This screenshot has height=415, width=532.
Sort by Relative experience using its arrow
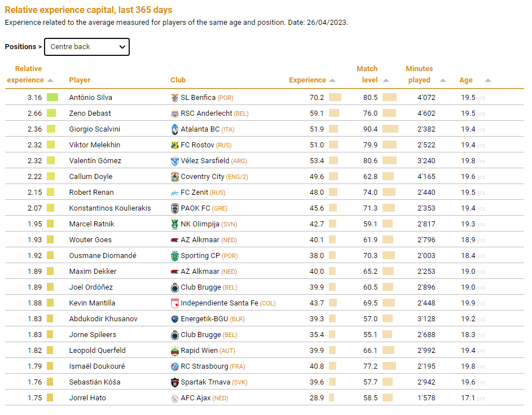pyautogui.click(x=51, y=80)
